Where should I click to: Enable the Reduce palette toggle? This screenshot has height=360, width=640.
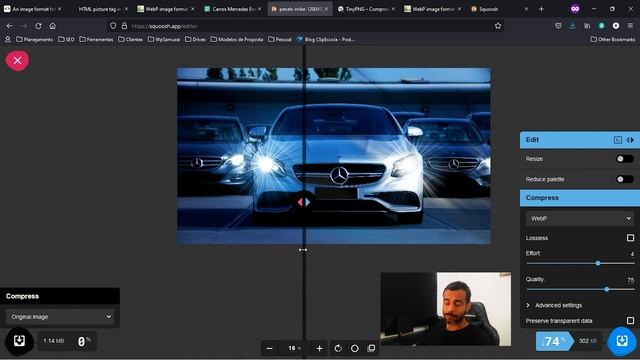[624, 179]
